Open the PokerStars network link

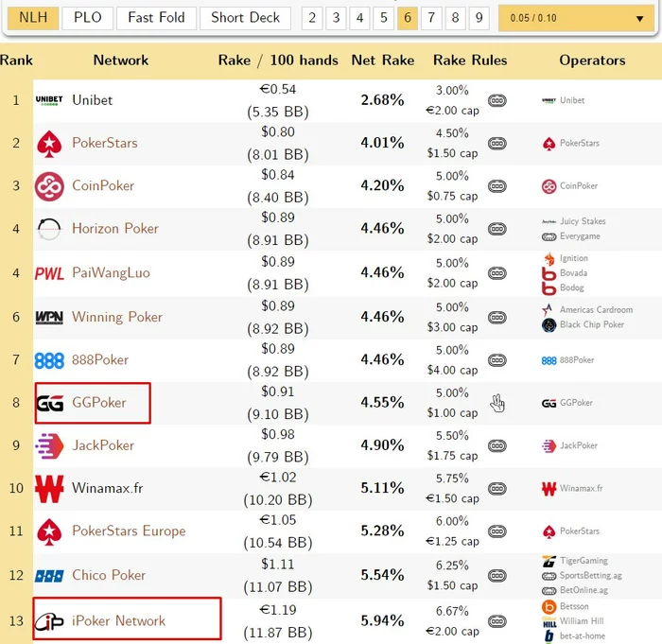105,143
